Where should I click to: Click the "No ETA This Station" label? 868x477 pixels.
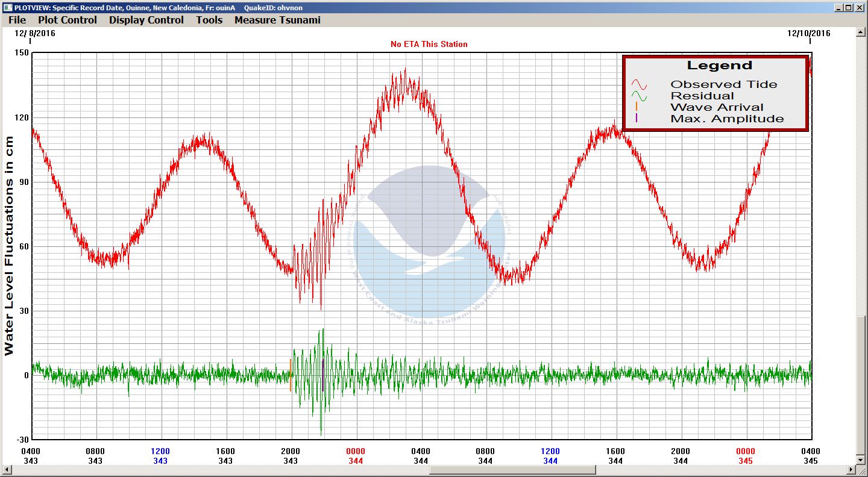(429, 44)
